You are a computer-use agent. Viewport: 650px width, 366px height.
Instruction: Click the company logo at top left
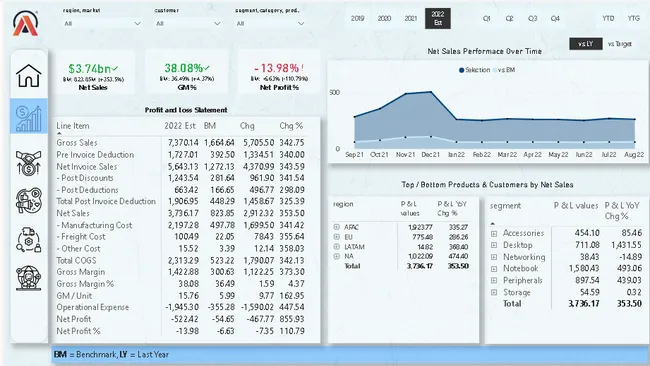click(25, 23)
